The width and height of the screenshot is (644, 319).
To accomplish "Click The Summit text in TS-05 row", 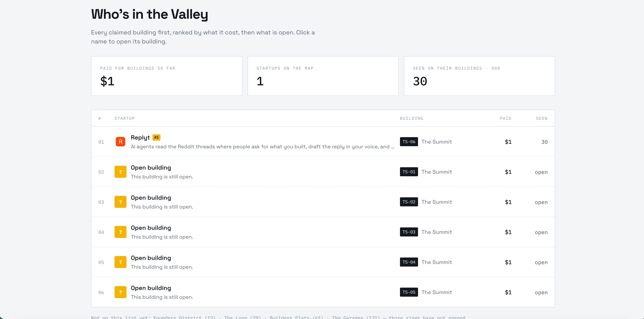I will 436,292.
